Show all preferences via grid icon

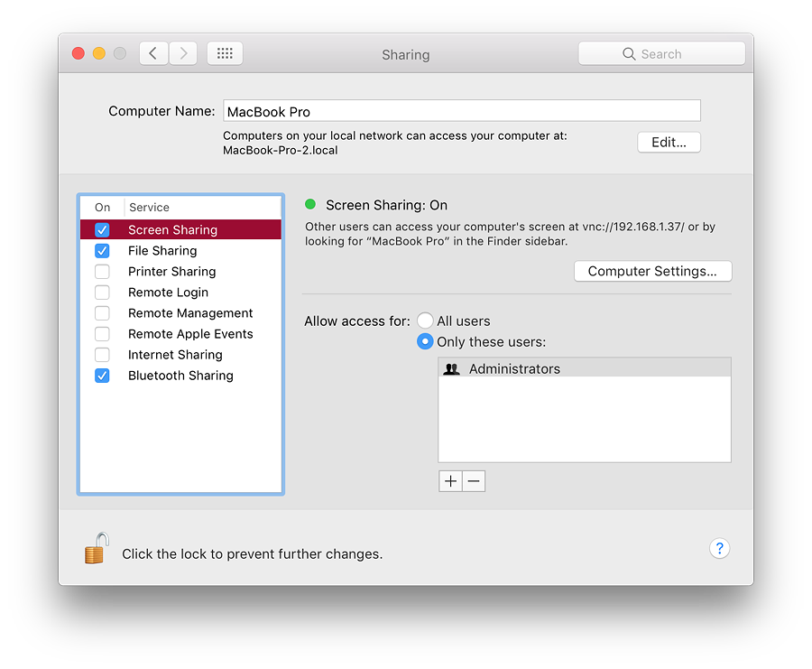coord(225,53)
